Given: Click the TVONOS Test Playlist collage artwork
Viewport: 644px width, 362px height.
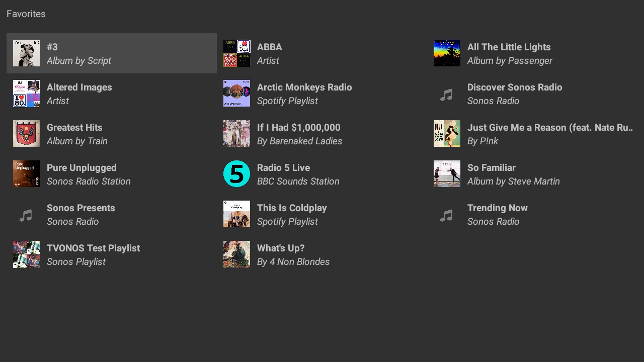Looking at the screenshot, I should tap(26, 254).
